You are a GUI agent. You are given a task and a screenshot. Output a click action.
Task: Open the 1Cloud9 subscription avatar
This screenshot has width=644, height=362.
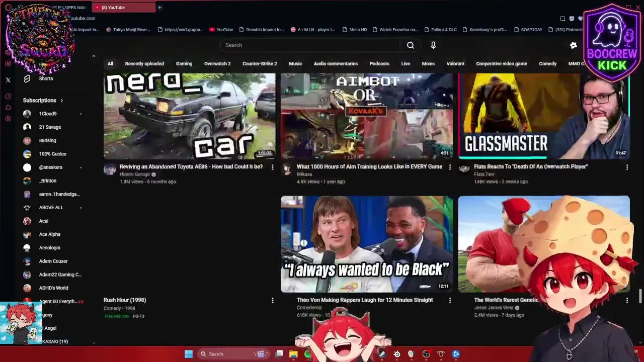tap(27, 114)
